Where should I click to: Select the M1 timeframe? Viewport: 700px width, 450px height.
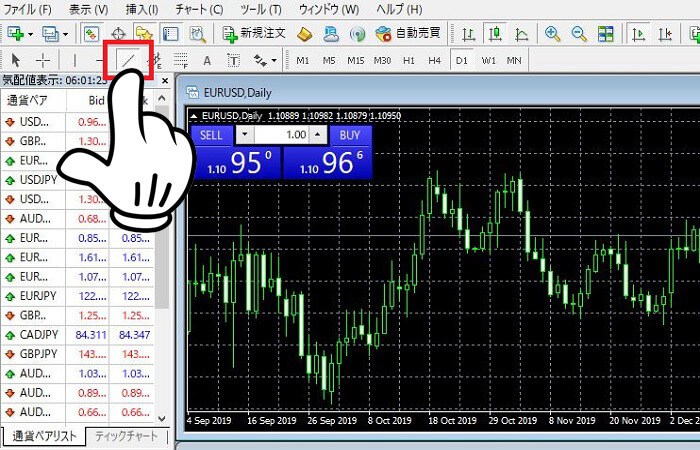(303, 60)
